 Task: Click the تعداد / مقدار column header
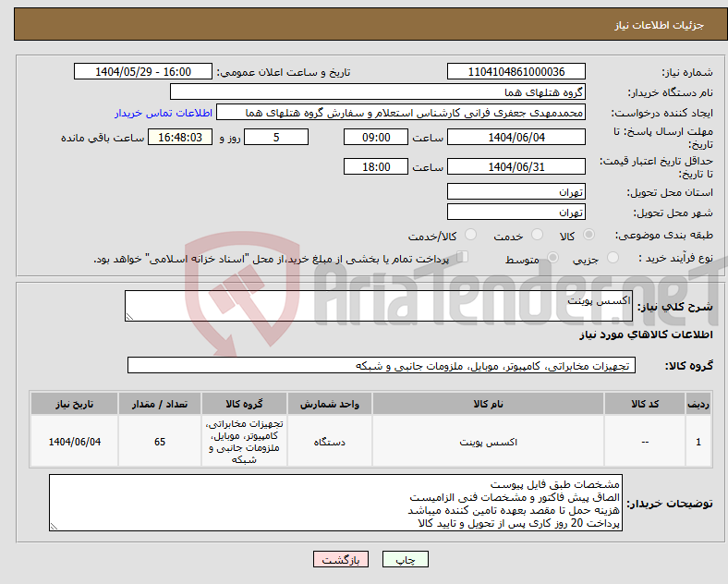coord(160,404)
